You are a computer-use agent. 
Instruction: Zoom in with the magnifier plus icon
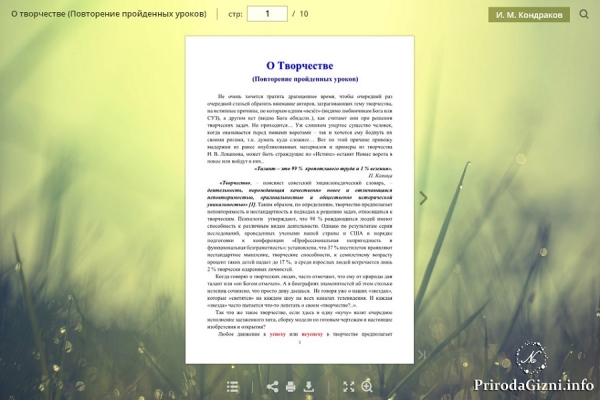pyautogui.click(x=367, y=387)
